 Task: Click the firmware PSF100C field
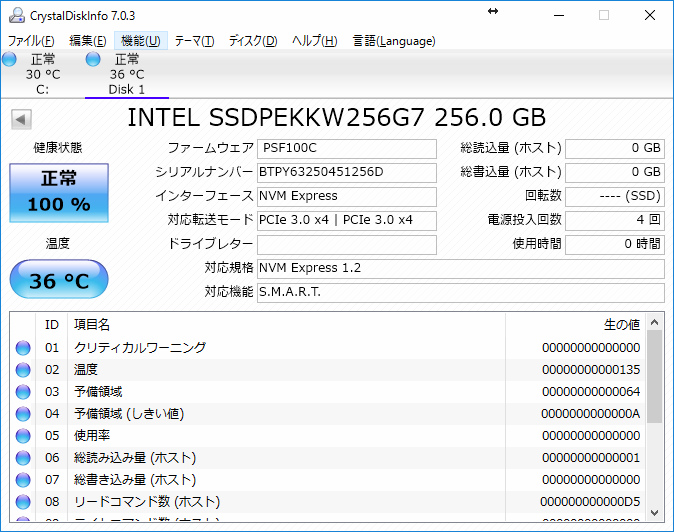pyautogui.click(x=346, y=149)
